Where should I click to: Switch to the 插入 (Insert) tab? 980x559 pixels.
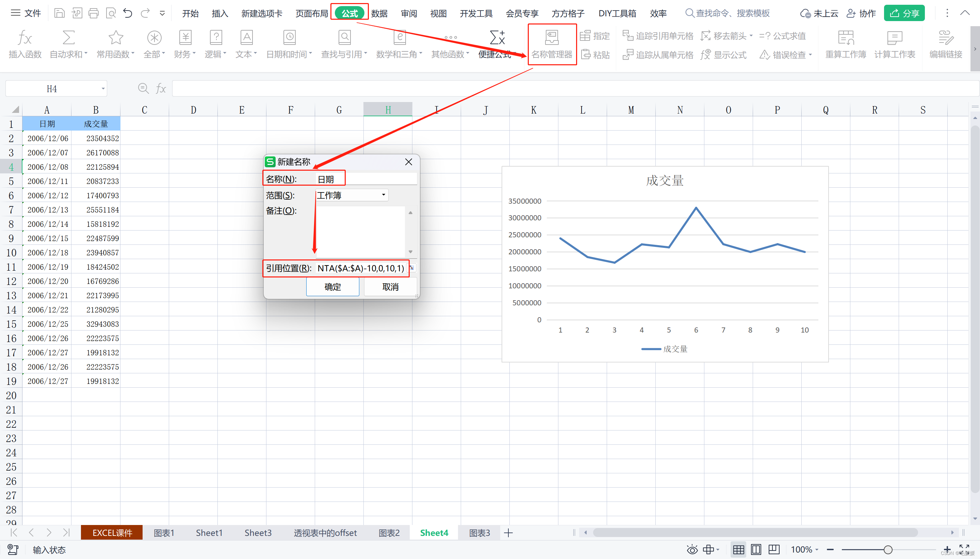click(220, 14)
